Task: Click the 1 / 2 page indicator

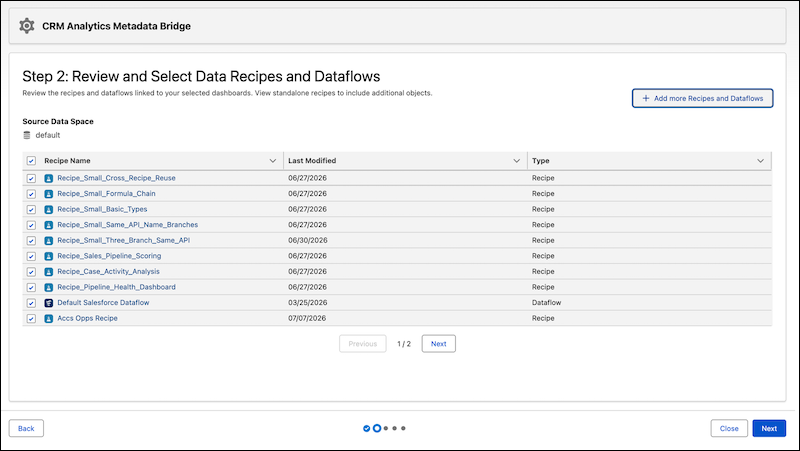Action: click(404, 344)
